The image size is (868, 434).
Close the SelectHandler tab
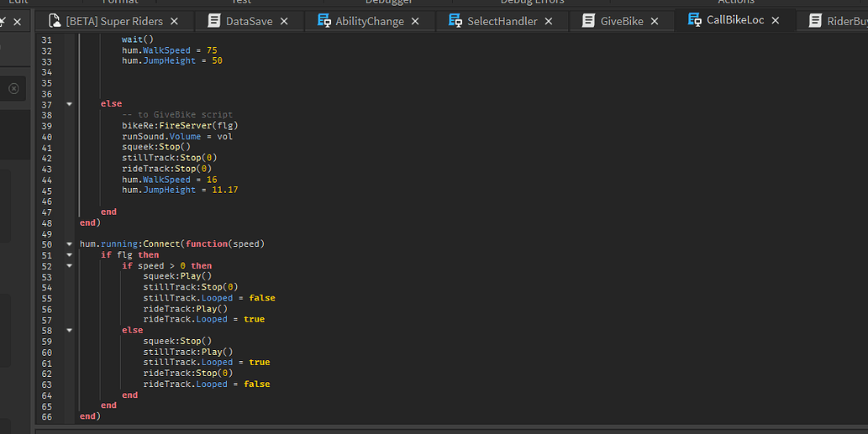(549, 21)
